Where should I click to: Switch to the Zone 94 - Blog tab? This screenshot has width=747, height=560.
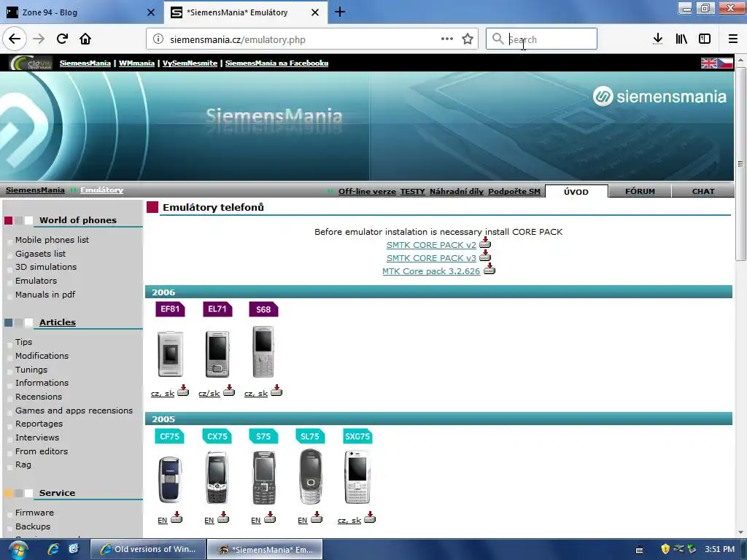(81, 12)
